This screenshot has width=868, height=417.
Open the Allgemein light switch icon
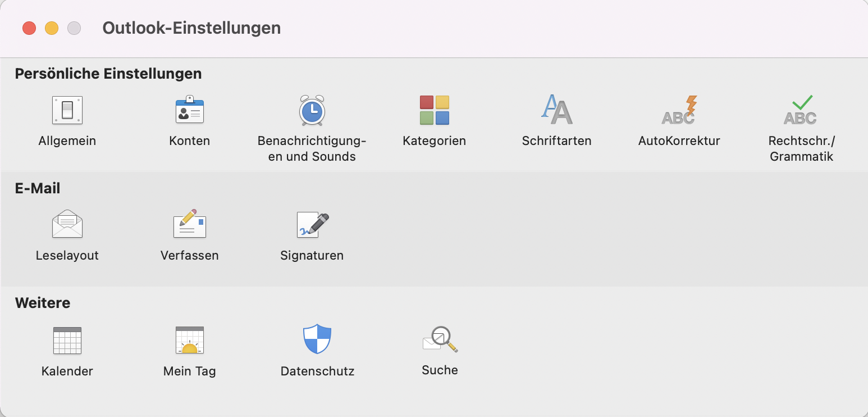pyautogui.click(x=67, y=110)
